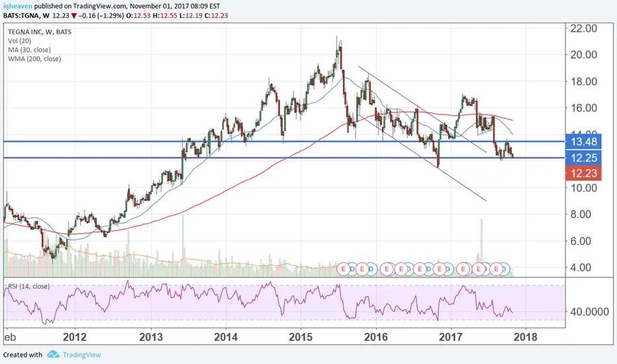Click the 10.00 price axis label
The image size is (617, 364).
[x=583, y=188]
